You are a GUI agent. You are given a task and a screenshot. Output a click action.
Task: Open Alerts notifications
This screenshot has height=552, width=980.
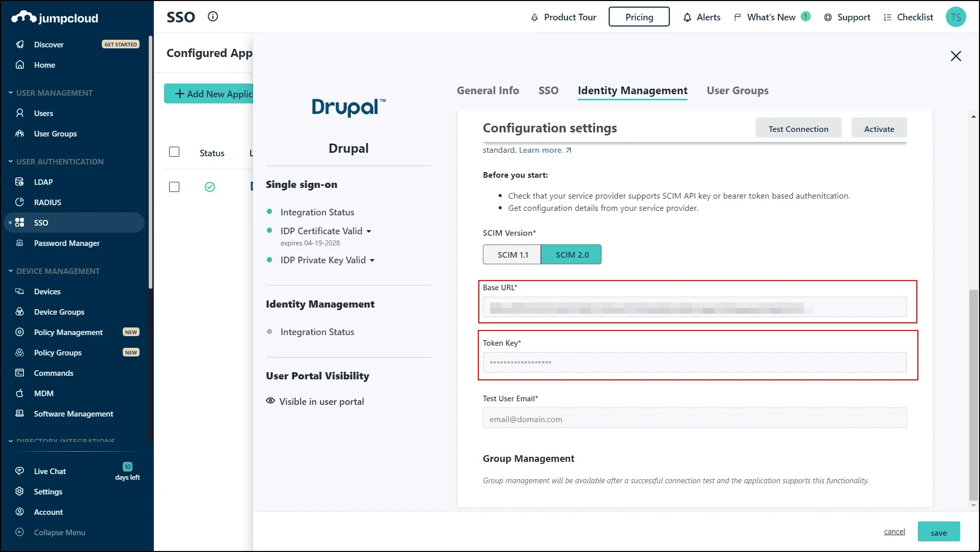[701, 17]
